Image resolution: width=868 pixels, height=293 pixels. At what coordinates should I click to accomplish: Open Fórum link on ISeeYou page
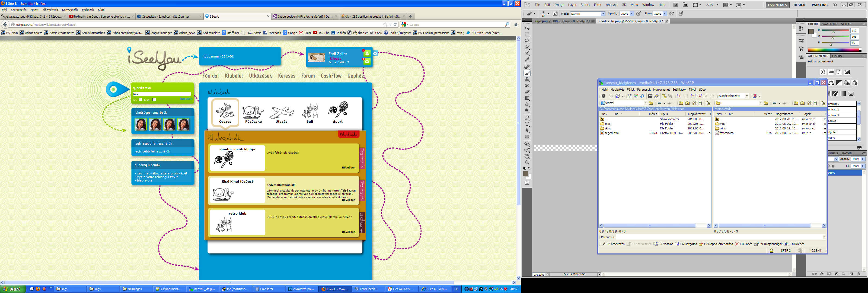click(308, 76)
